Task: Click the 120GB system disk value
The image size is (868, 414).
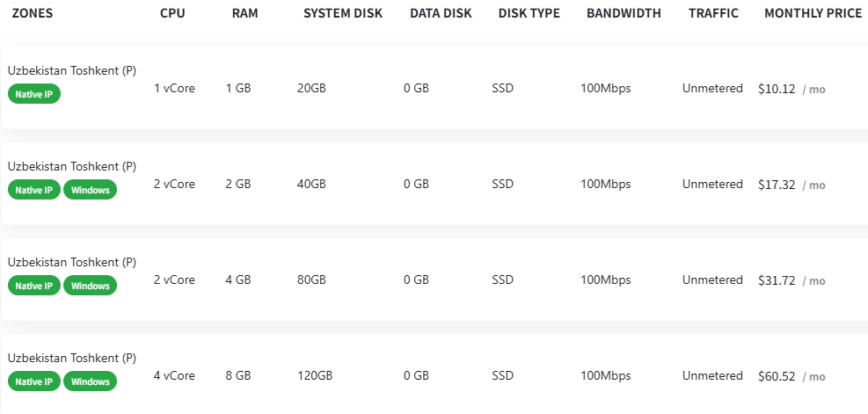Action: tap(315, 376)
